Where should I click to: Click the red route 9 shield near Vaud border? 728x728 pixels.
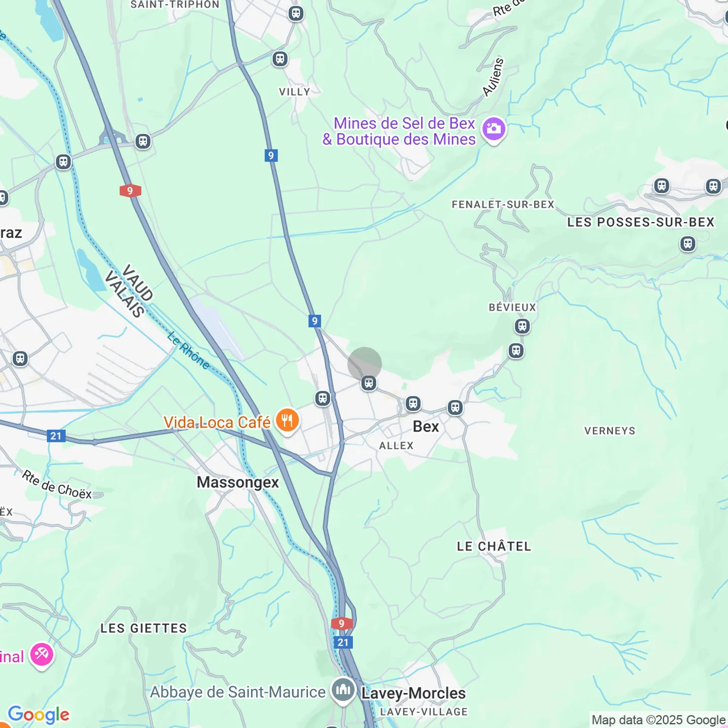[130, 191]
